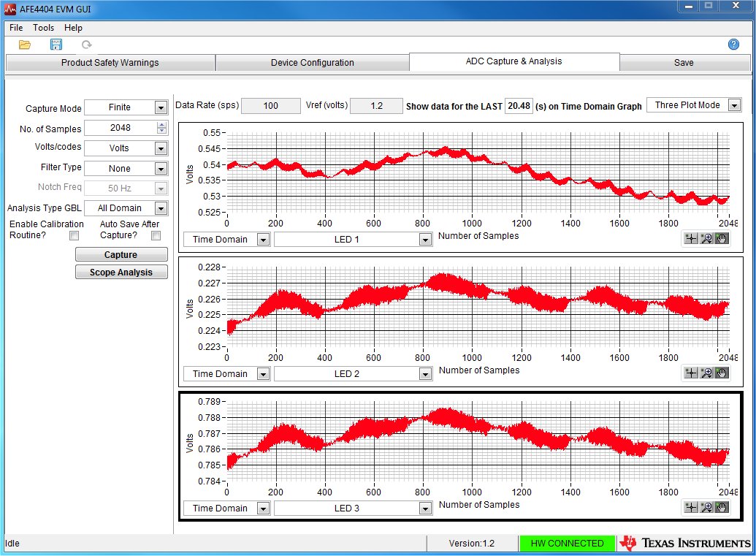Click the save floppy disk icon

click(x=56, y=45)
